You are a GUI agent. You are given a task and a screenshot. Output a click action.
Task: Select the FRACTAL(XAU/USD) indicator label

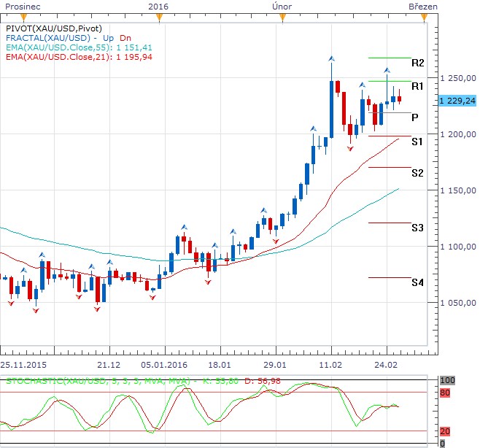[x=48, y=38]
